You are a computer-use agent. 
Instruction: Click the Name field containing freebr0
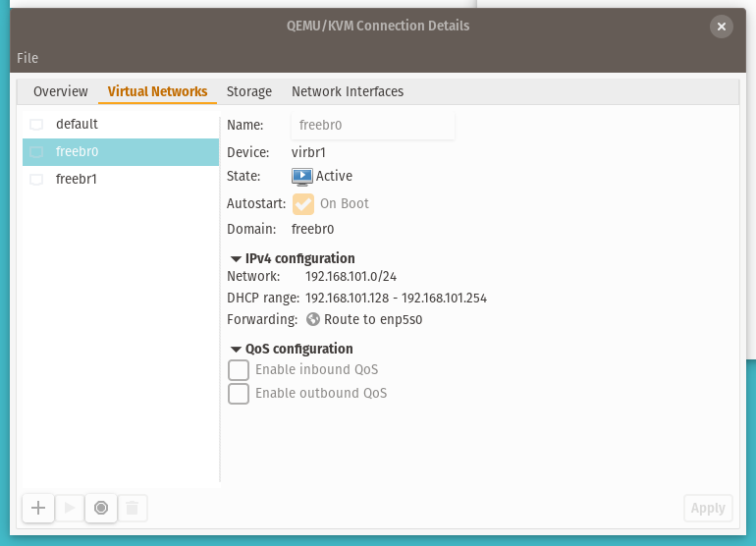[x=373, y=126]
